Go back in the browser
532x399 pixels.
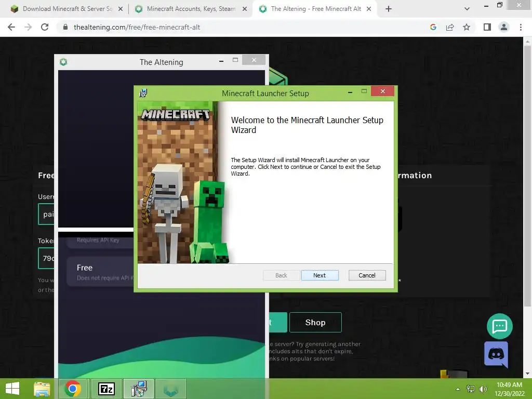pos(11,27)
